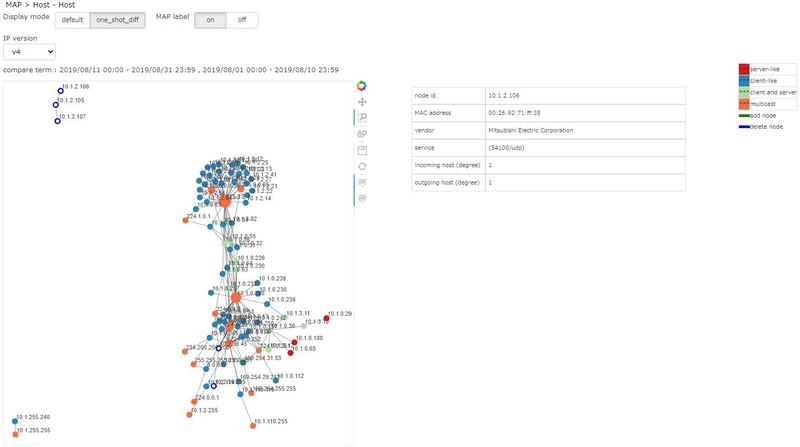The height and width of the screenshot is (447, 800).
Task: Click blue node 10.1.2.14
Action: (x=246, y=203)
